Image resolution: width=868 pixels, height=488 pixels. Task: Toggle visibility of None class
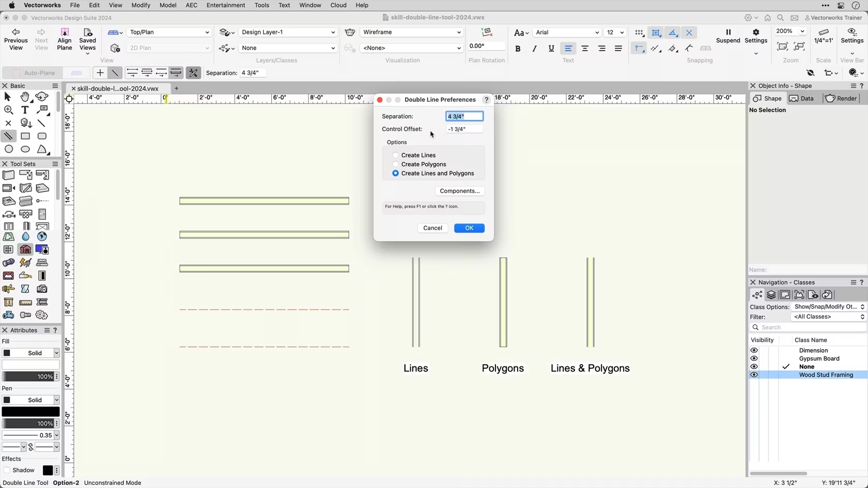coord(754,367)
